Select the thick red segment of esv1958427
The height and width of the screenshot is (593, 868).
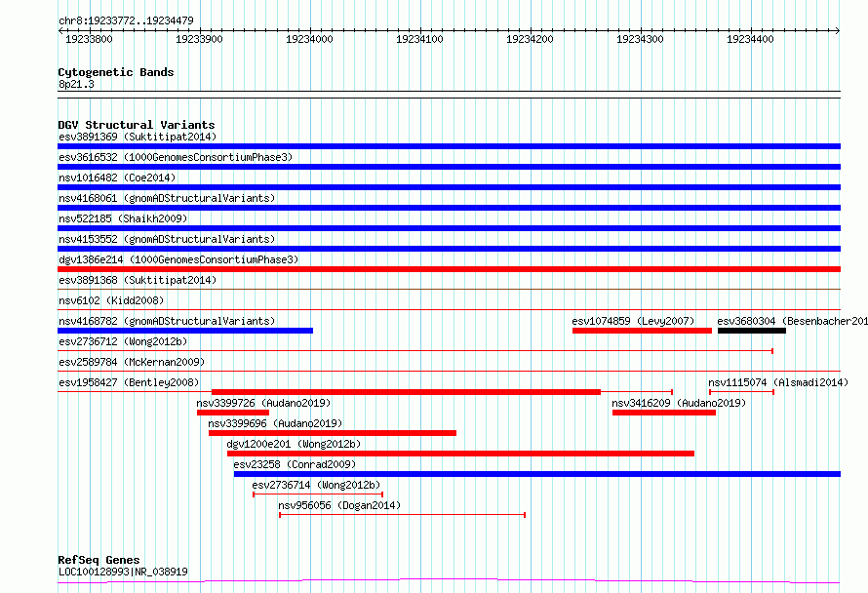407,392
